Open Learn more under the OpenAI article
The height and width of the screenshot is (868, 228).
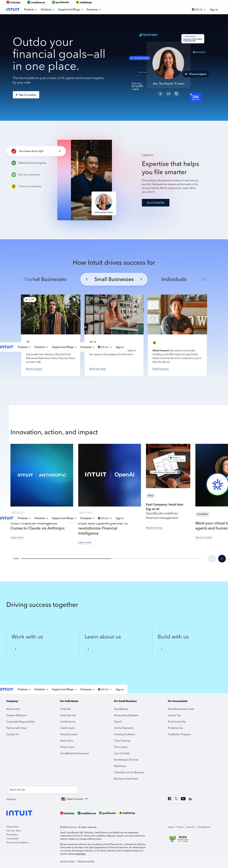(85, 542)
